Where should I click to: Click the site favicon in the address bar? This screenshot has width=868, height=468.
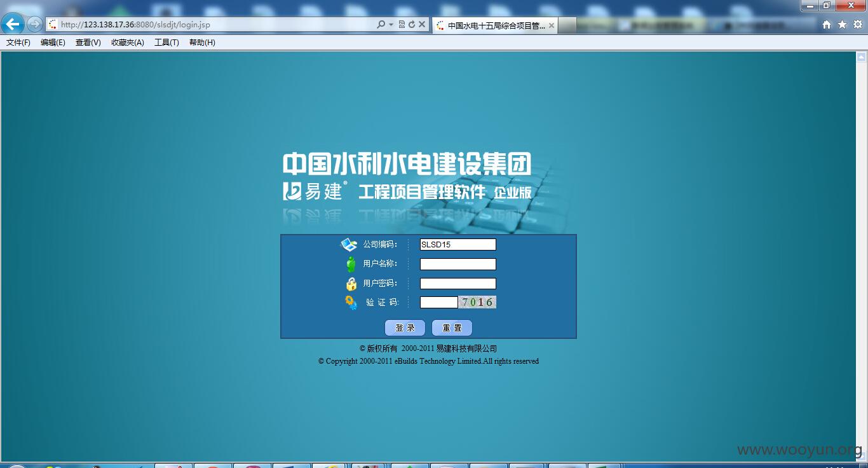click(53, 25)
